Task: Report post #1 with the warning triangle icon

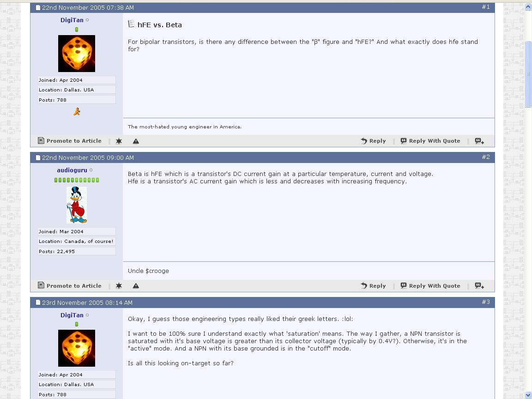Action: tap(136, 141)
